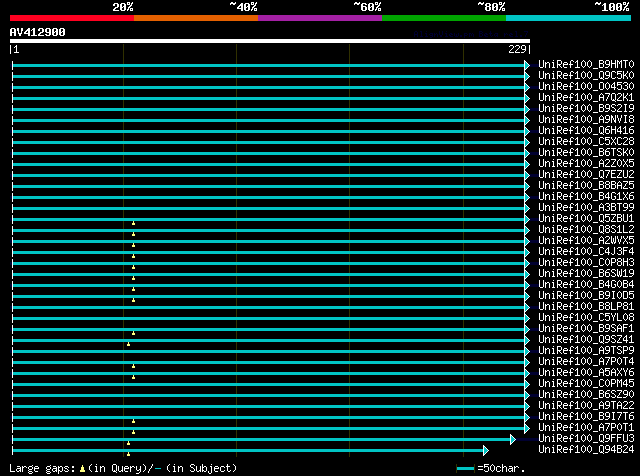Click the gap marker under the UniRef100_A7P0T4 bar

pos(133,367)
